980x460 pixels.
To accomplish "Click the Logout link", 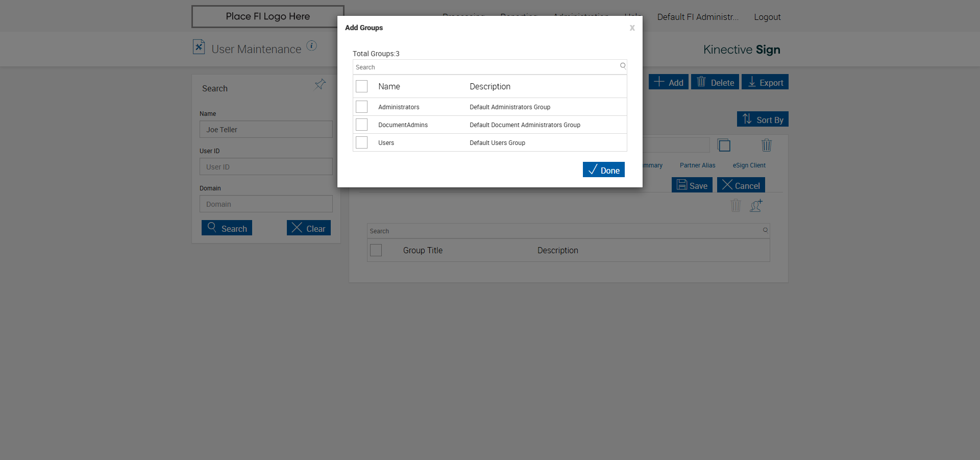I will [767, 17].
